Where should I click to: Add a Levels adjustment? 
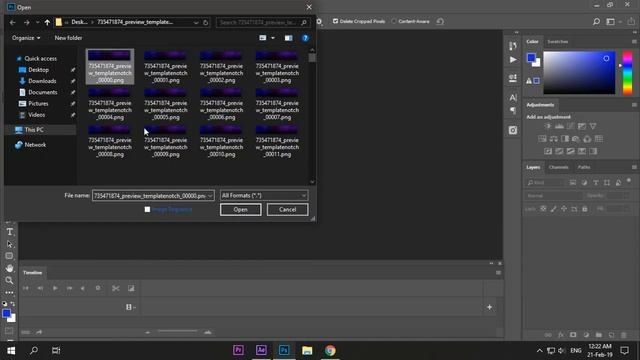[559, 126]
